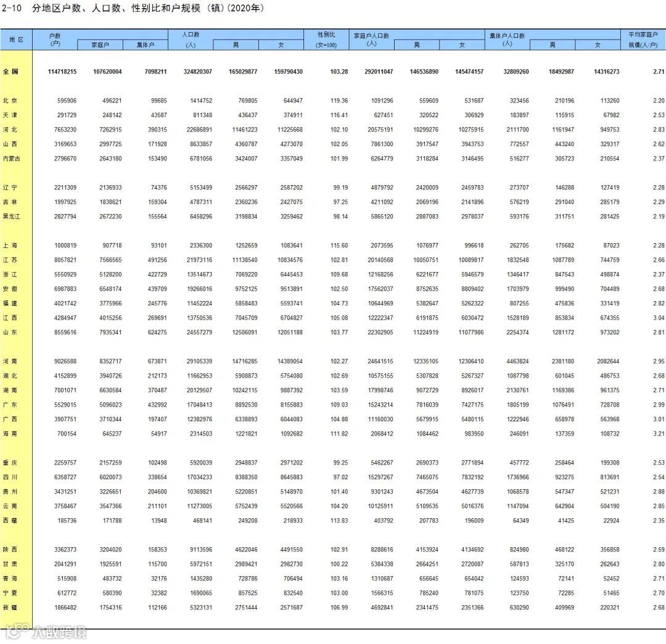This screenshot has height=644, width=666.
Task: Click national household total '114718215'
Action: (x=62, y=72)
